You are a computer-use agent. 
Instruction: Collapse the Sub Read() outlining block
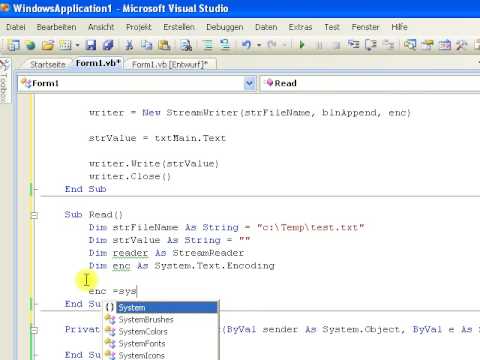coord(34,215)
